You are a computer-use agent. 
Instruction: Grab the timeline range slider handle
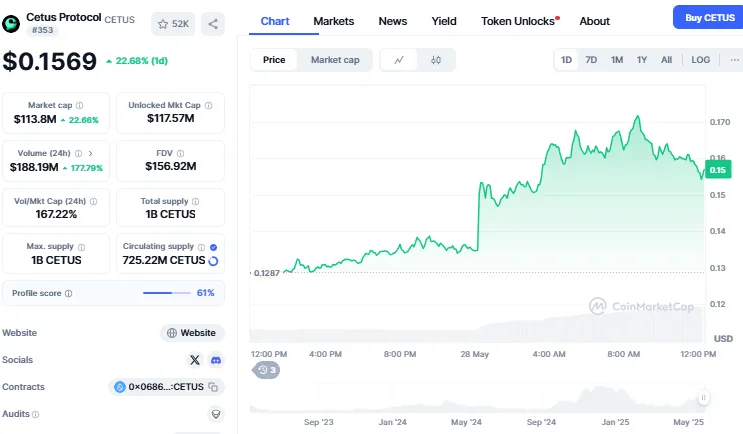click(703, 398)
